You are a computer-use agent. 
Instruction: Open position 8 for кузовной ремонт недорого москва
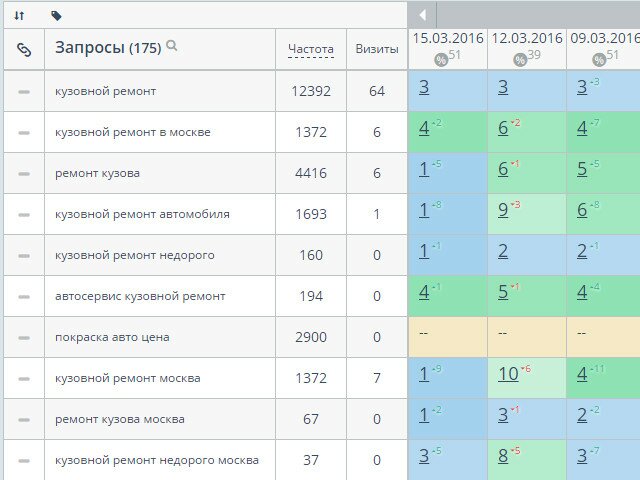pos(503,456)
